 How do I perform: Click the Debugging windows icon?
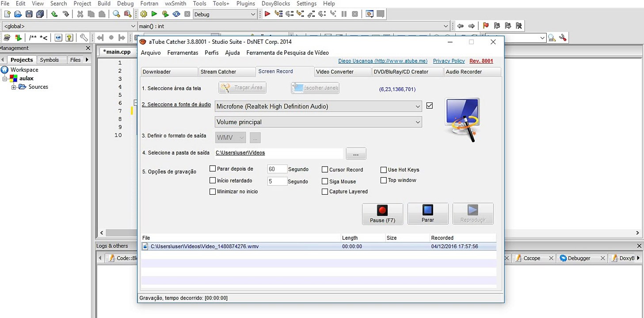tap(370, 14)
